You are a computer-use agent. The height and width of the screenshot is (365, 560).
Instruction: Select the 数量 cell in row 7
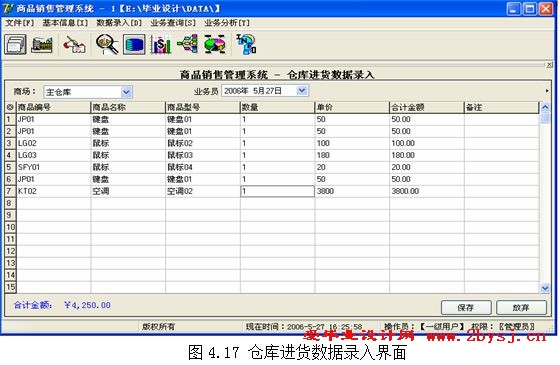278,191
